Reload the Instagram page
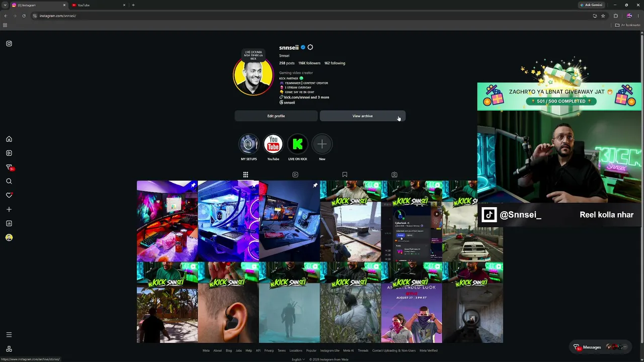Screen dimensions: 644x362 click(24, 16)
